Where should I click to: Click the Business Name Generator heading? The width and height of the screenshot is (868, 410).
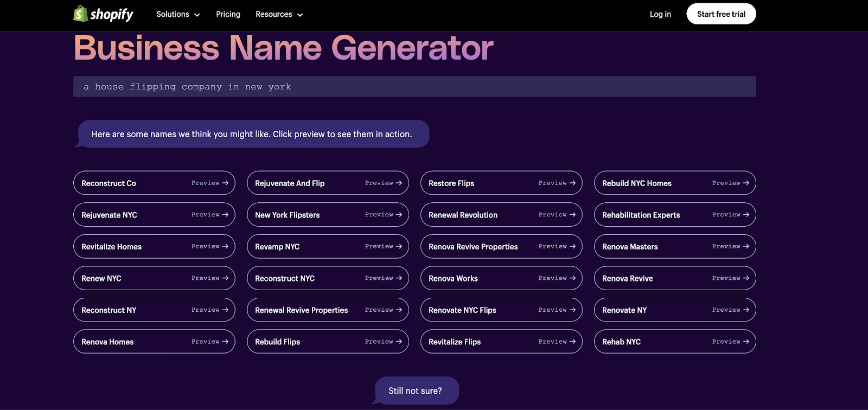click(x=284, y=48)
